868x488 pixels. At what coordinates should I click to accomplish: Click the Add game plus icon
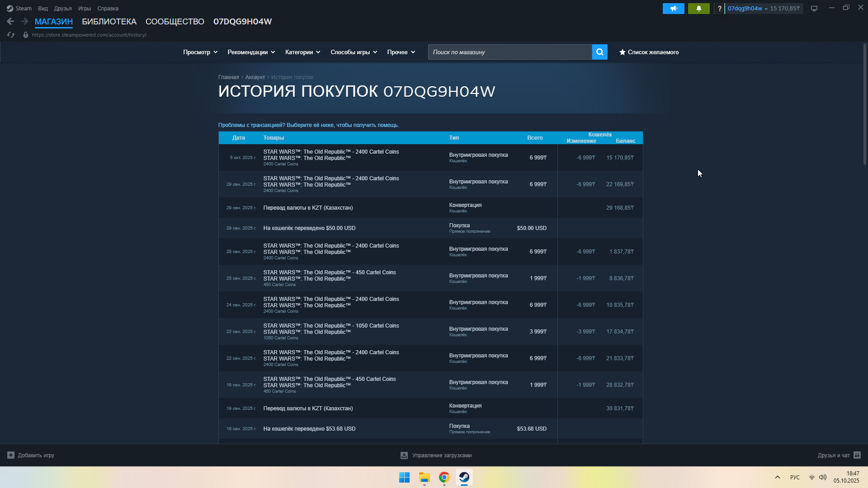11,455
